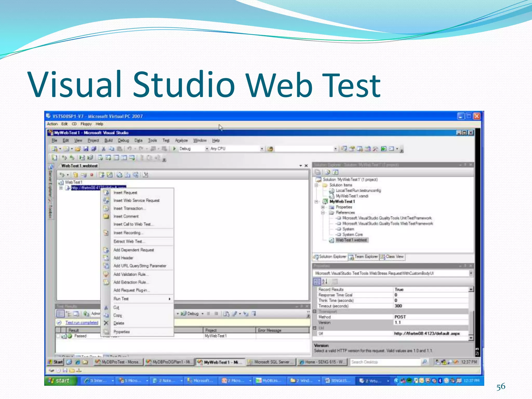Open the Test menu in Visual Studio
This screenshot has height=399, width=532.
point(166,141)
